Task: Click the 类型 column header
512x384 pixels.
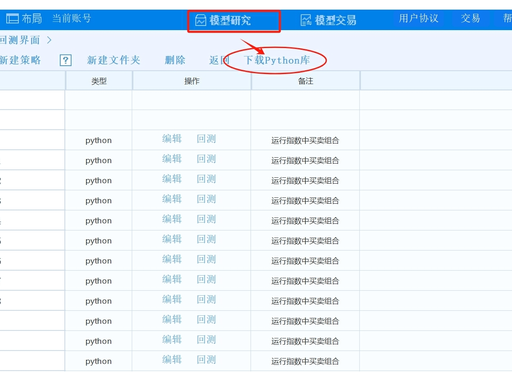Action: point(99,81)
